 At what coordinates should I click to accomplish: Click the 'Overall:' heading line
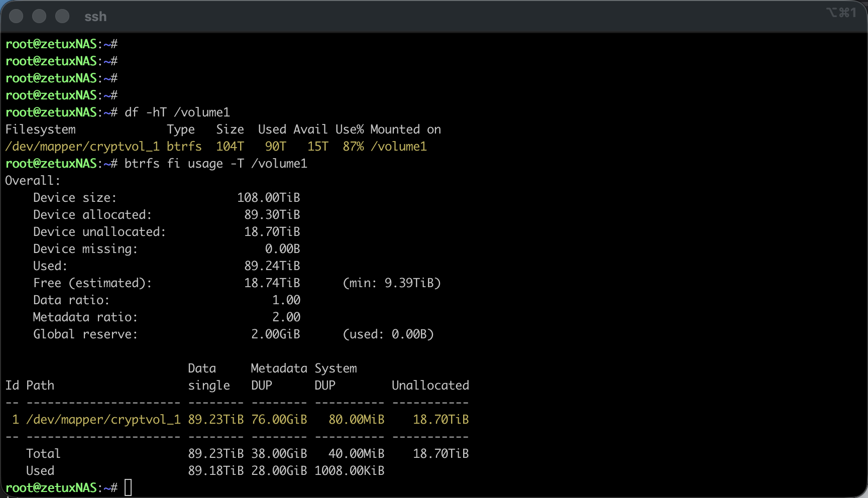pos(33,181)
